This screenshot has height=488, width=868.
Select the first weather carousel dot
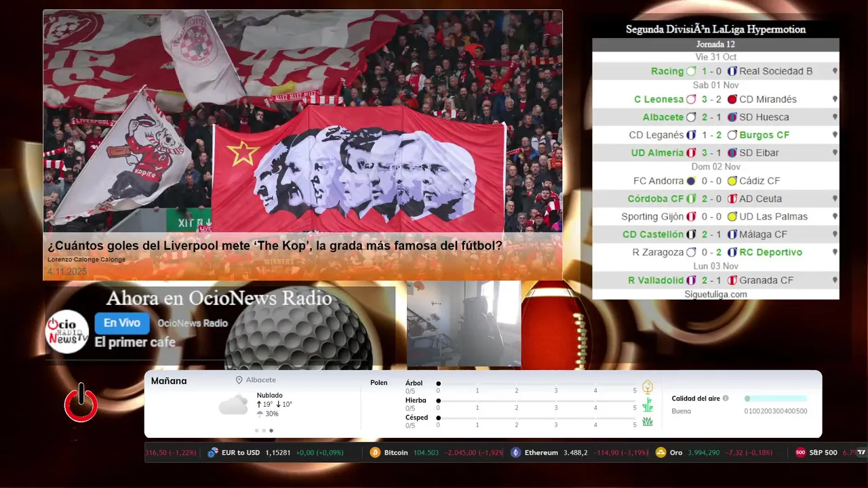[256, 430]
